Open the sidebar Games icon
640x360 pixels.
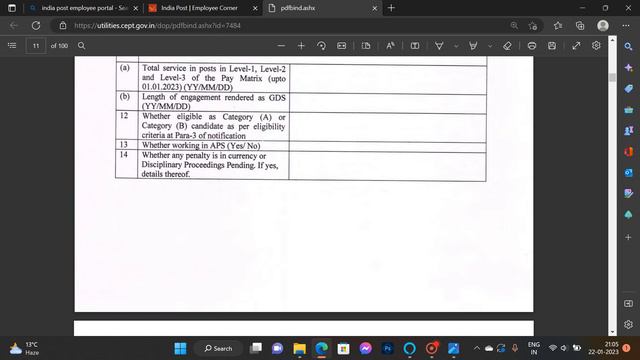(x=629, y=131)
